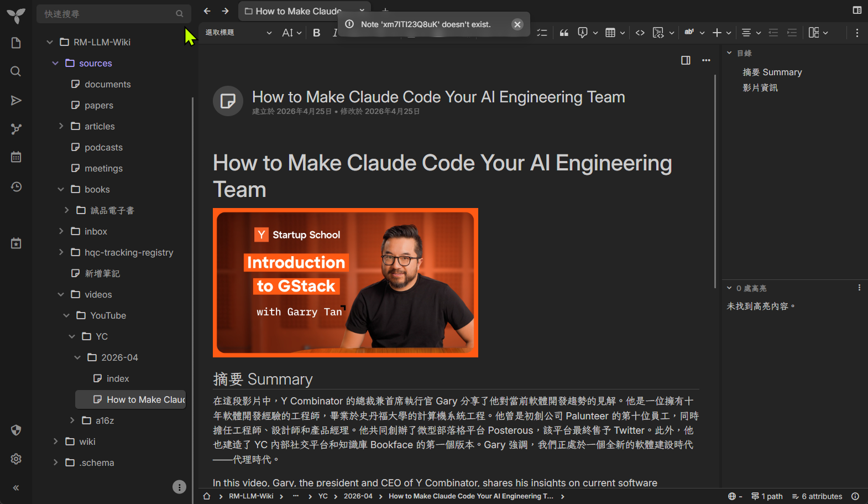The height and width of the screenshot is (504, 868).
Task: Switch to the How to Make Claude tab
Action: tap(297, 11)
